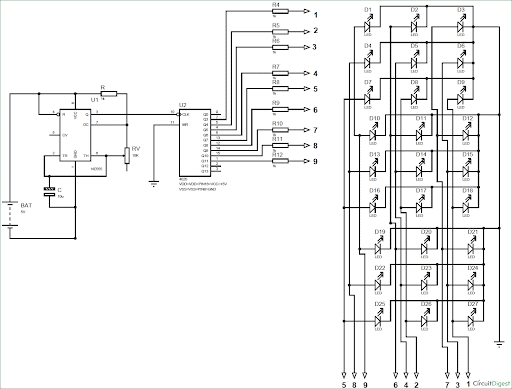Click the D19 LED symbol
The width and height of the screenshot is (512, 389).
(x=378, y=248)
